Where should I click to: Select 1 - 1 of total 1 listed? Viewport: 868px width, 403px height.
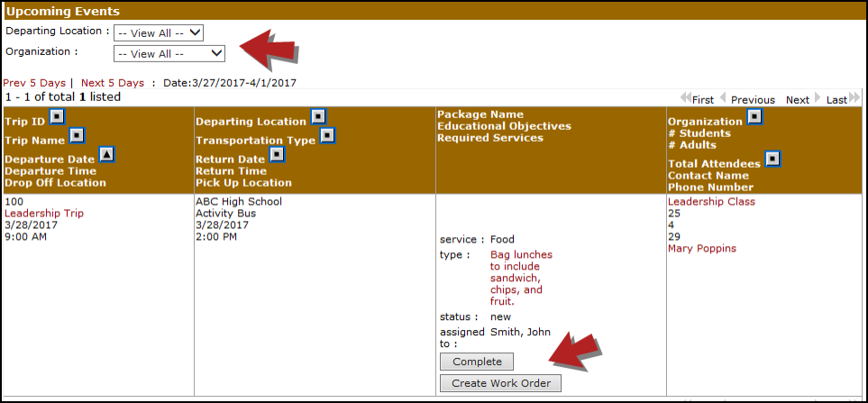click(x=62, y=96)
